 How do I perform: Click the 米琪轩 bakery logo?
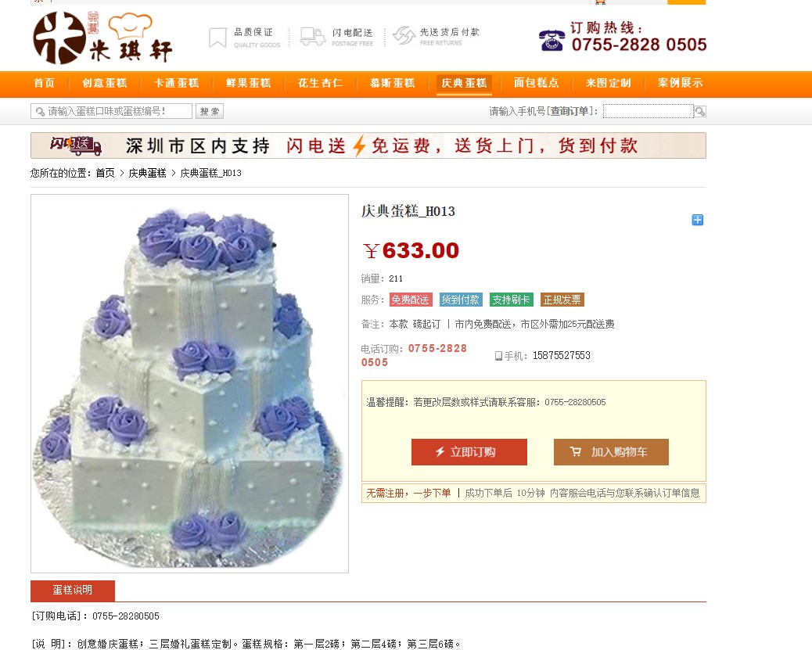coord(102,38)
